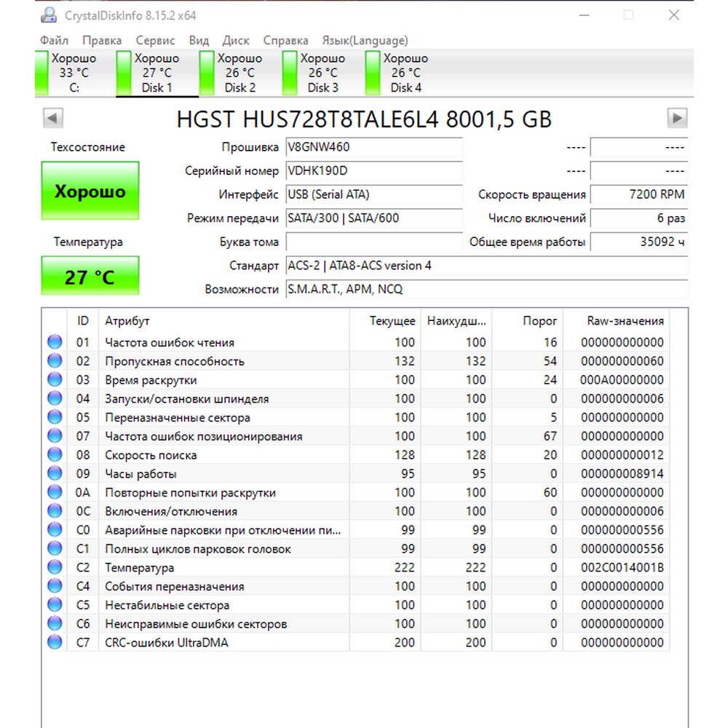
Task: Click status orb for attribute 0A
Action: pos(55,491)
